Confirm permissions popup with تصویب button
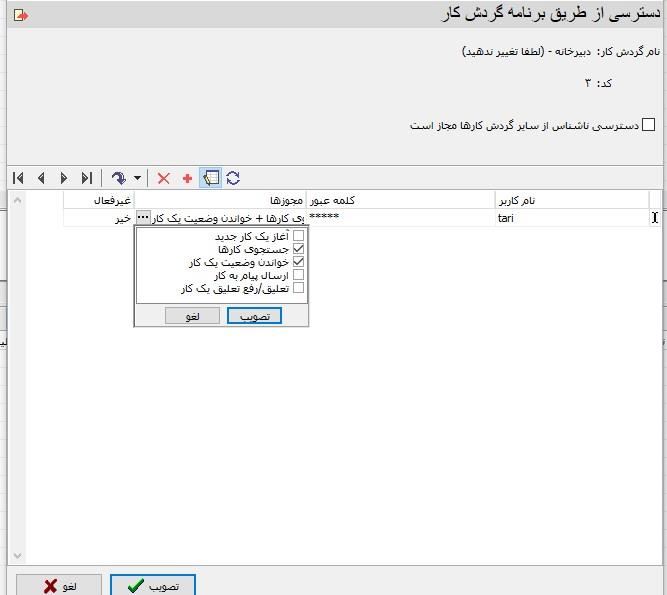This screenshot has width=667, height=595. [x=254, y=316]
